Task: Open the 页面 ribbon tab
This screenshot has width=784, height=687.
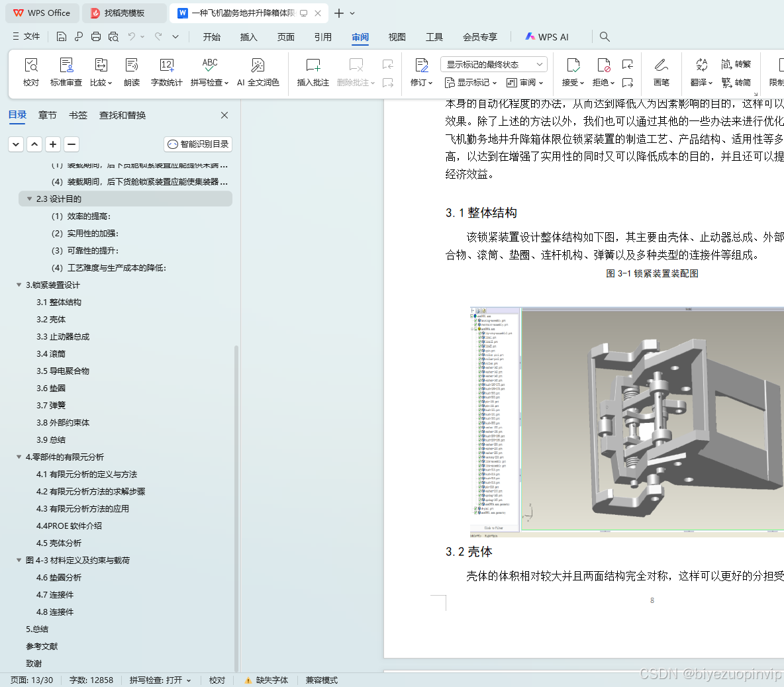Action: (285, 37)
